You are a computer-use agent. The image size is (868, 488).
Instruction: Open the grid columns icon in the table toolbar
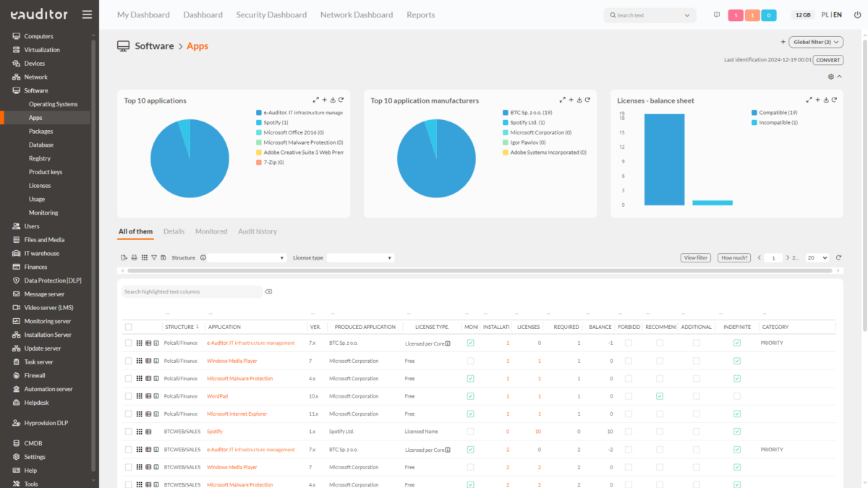point(144,257)
